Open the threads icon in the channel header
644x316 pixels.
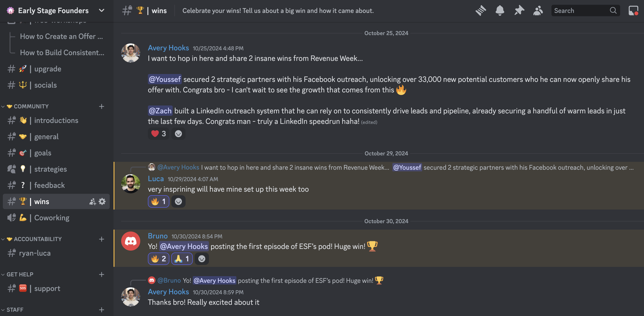pos(481,11)
